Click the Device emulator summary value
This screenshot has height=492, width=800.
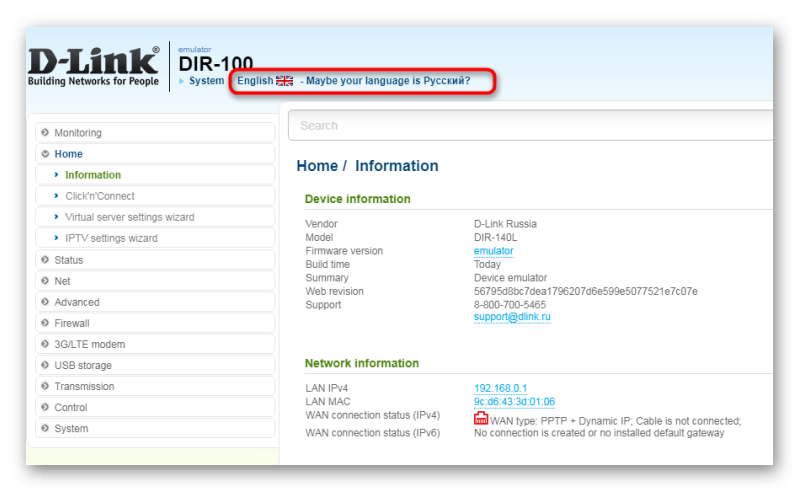pos(510,278)
